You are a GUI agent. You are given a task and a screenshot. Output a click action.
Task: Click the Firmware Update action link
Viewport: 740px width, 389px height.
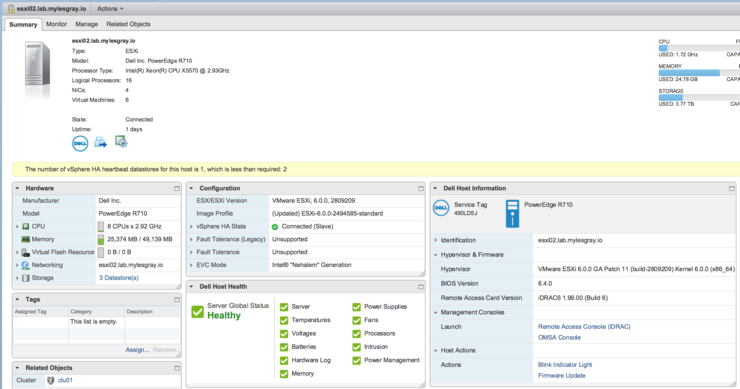pos(562,376)
